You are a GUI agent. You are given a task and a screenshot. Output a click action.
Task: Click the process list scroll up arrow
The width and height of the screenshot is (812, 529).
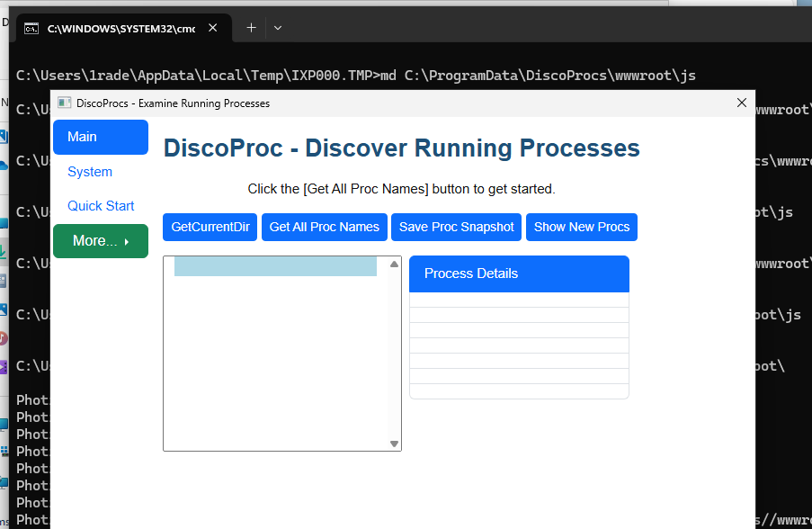(x=394, y=264)
